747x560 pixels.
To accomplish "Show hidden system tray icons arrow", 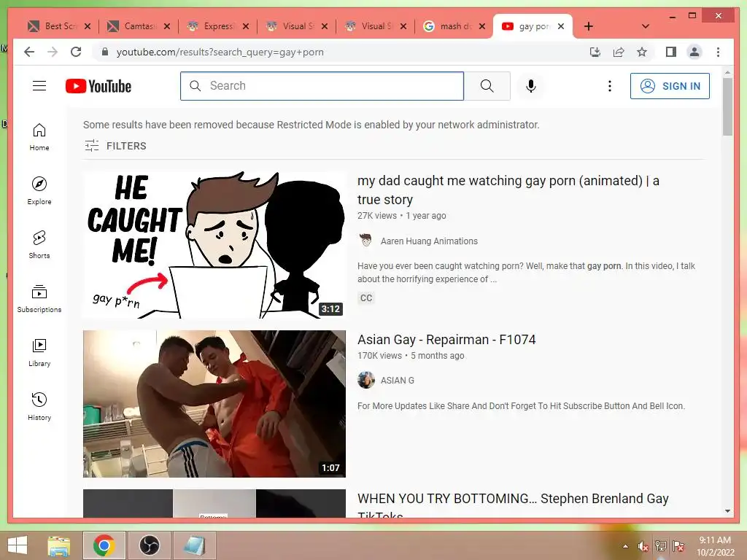I will click(625, 546).
